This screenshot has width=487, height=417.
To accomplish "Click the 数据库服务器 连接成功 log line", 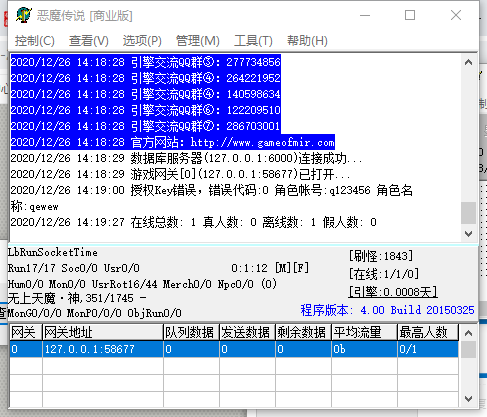I will (186, 158).
